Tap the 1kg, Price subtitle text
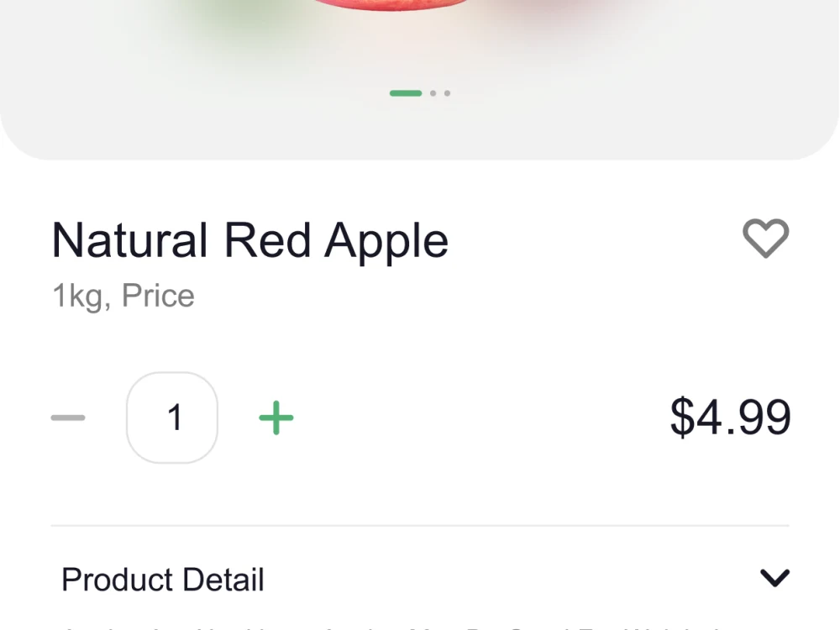 coord(123,296)
